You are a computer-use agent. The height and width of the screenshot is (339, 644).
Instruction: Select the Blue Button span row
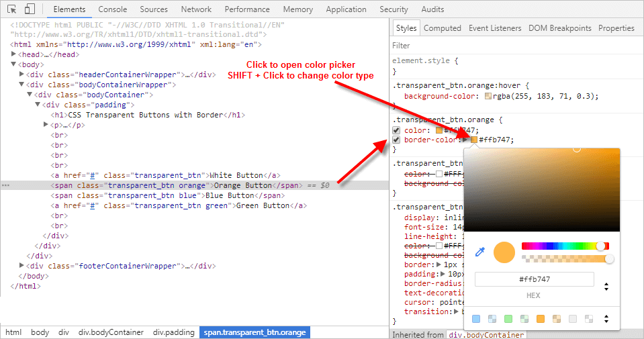(x=168, y=195)
